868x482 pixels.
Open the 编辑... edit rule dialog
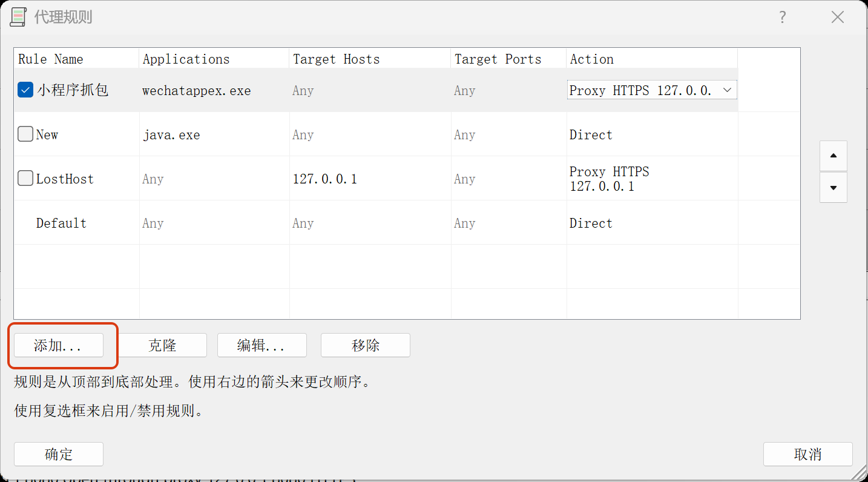click(x=261, y=346)
